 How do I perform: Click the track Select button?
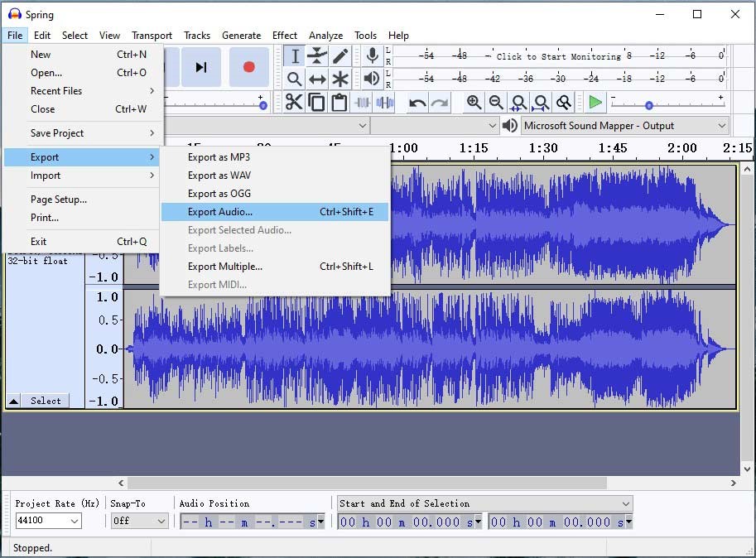[46, 401]
